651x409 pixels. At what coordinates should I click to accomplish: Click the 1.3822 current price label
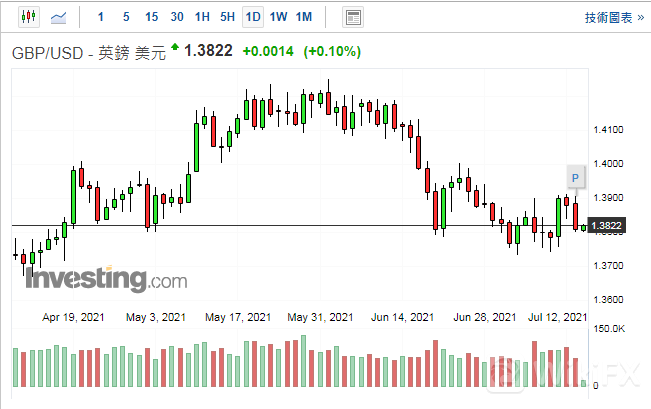click(x=211, y=51)
